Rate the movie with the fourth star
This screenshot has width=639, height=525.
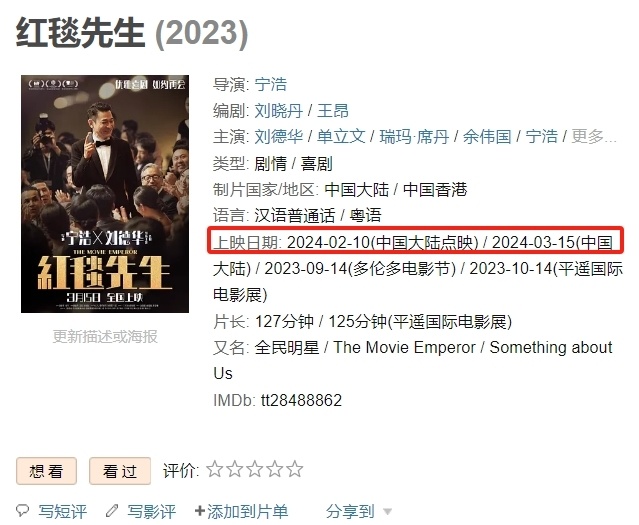coord(274,469)
